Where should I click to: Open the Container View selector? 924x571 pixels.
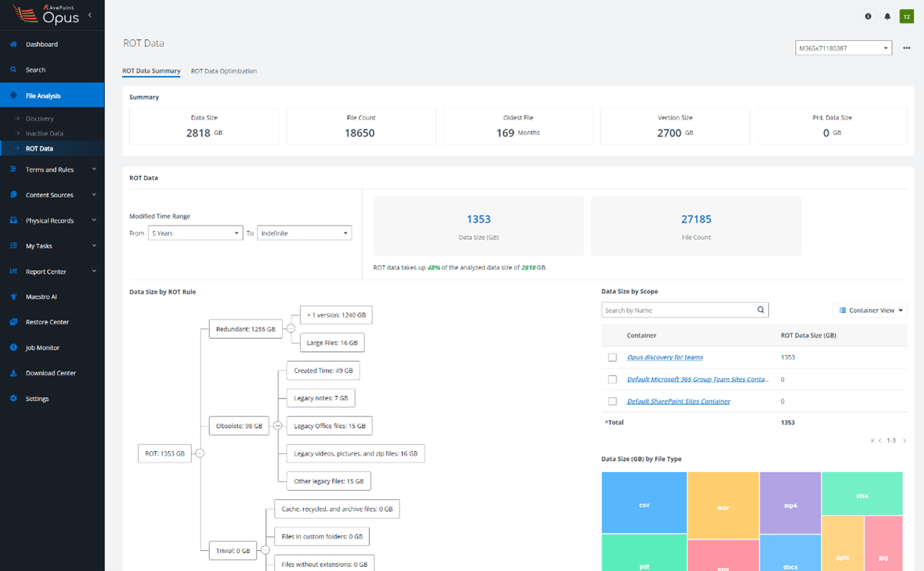869,310
